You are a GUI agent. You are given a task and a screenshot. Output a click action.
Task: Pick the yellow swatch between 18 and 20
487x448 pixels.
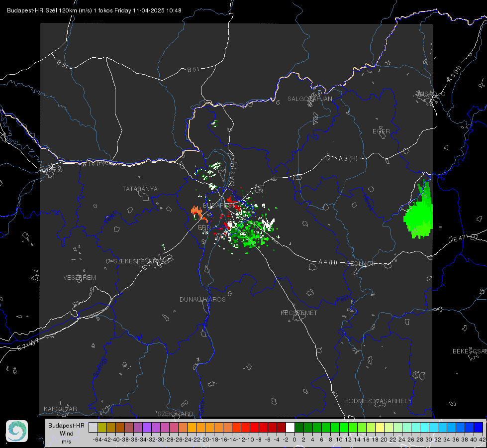(x=380, y=427)
